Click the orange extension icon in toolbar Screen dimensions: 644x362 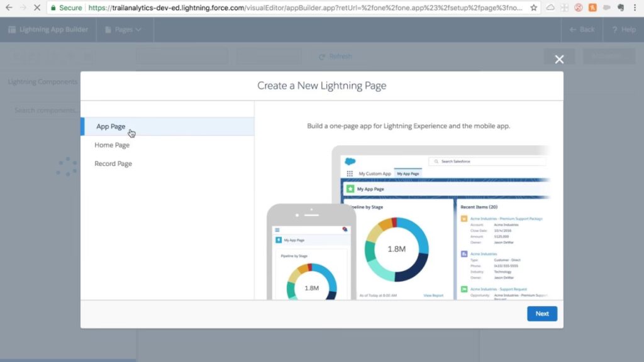(592, 8)
